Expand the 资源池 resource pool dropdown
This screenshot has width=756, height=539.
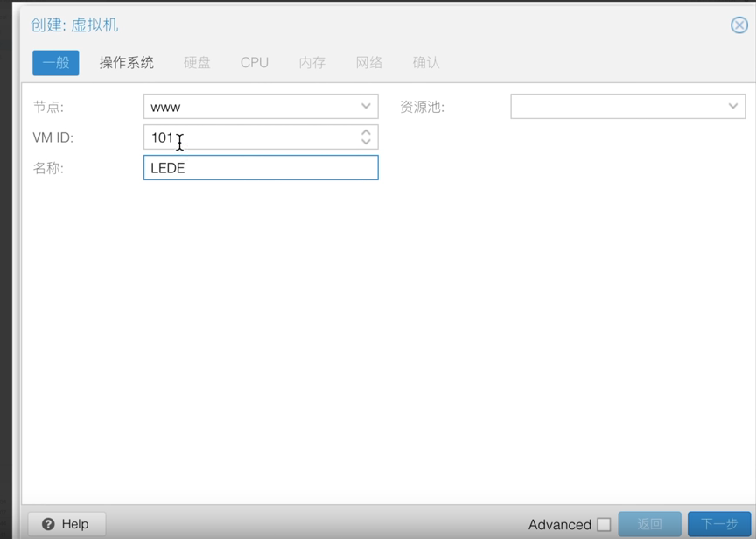(x=733, y=106)
